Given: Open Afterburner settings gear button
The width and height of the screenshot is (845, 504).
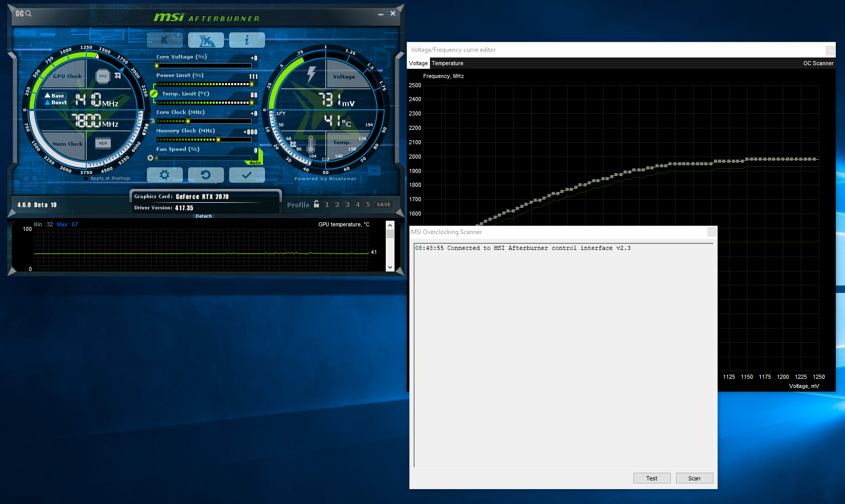Looking at the screenshot, I should (x=165, y=175).
